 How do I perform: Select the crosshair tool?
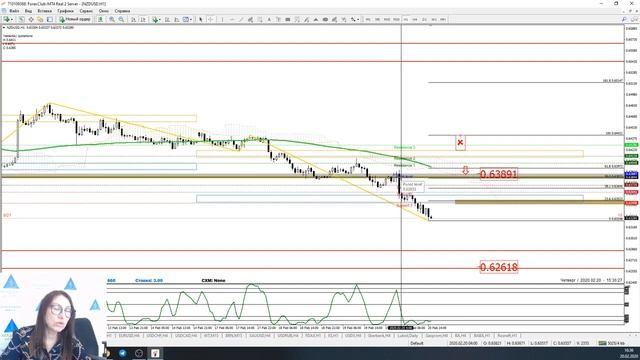pos(211,19)
